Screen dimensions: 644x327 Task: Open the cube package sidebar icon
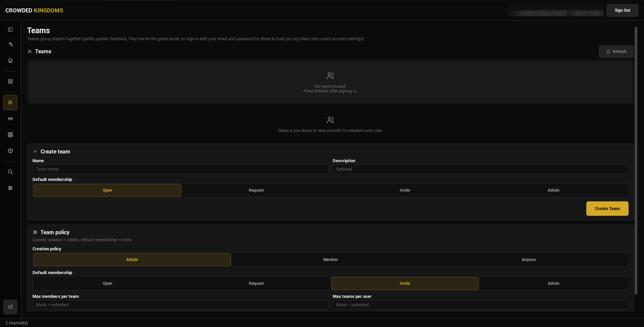tap(10, 151)
